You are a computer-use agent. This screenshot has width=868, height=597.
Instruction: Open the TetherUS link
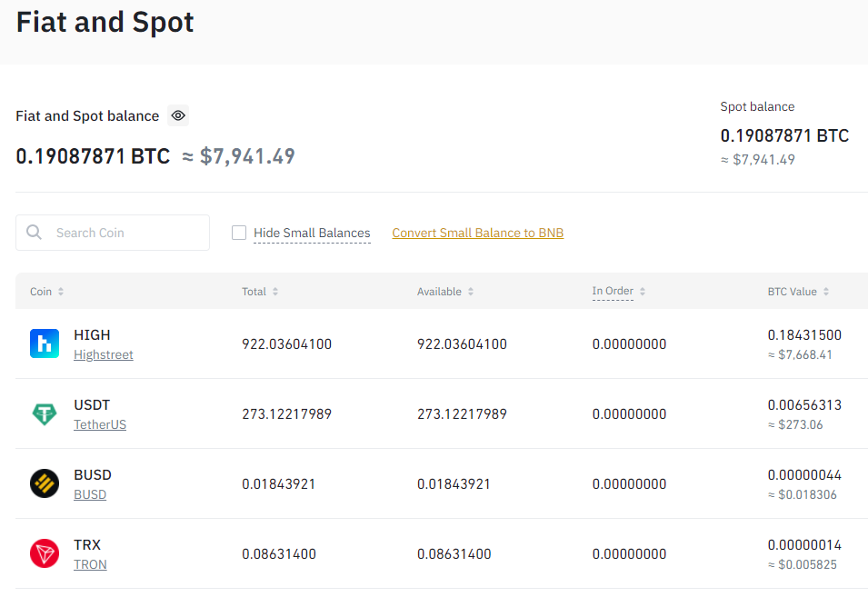100,425
